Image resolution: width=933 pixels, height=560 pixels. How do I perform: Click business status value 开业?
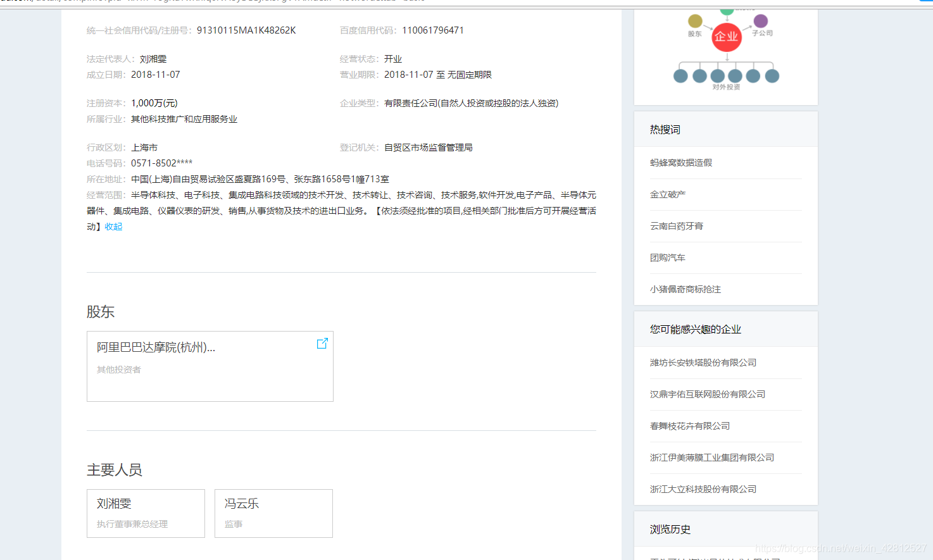(x=393, y=59)
